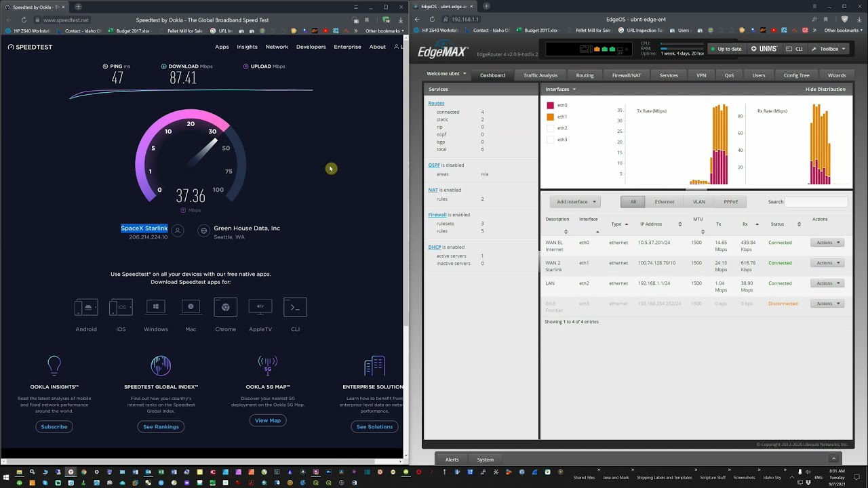Switch to the VPN tab

[702, 75]
